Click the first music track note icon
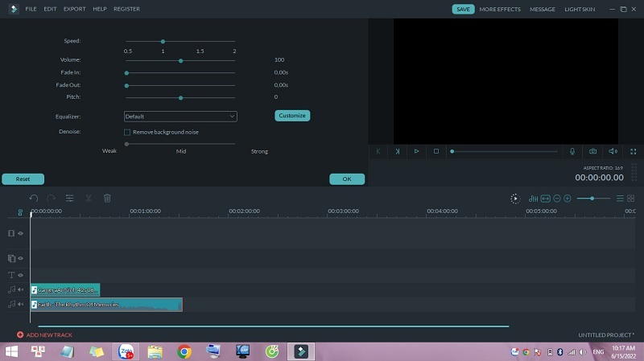 [11, 289]
